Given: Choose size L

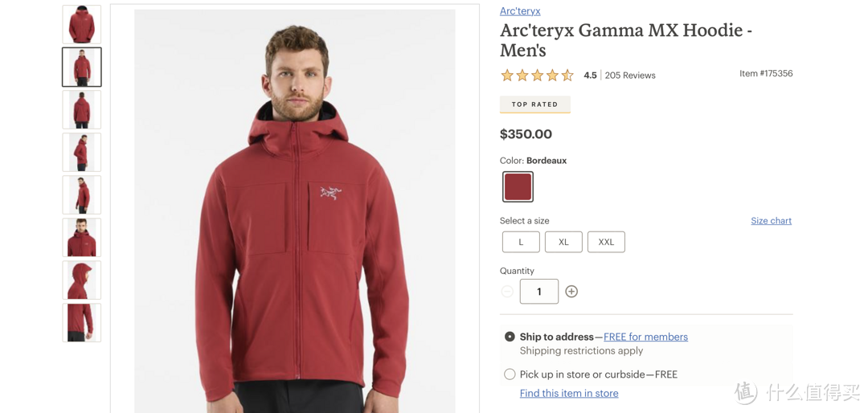Looking at the screenshot, I should [x=521, y=242].
